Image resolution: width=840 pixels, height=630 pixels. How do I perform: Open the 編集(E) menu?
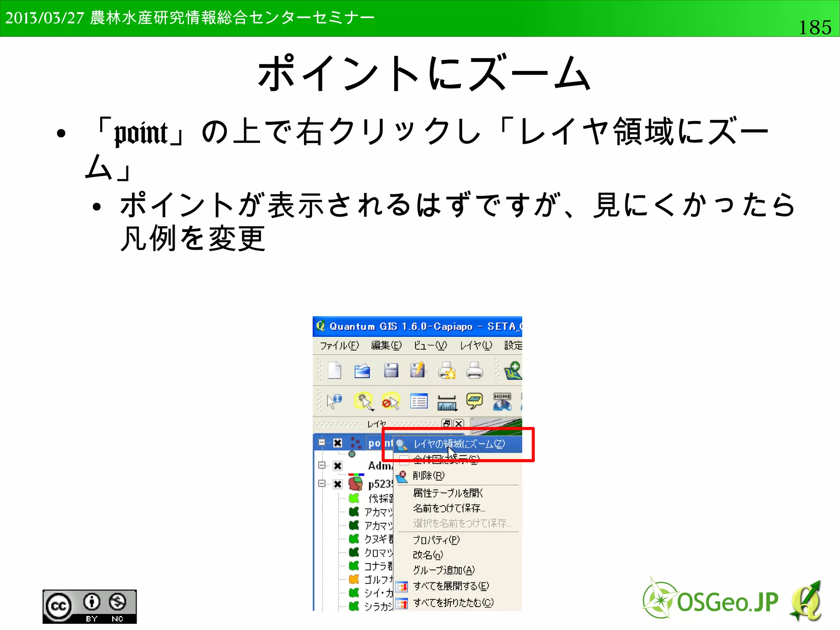click(x=386, y=346)
